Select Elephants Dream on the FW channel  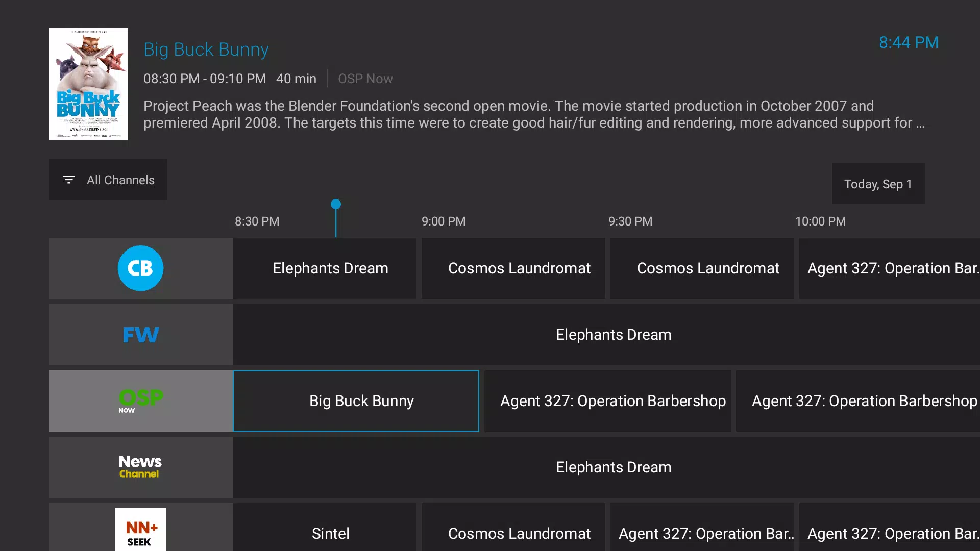pyautogui.click(x=606, y=335)
